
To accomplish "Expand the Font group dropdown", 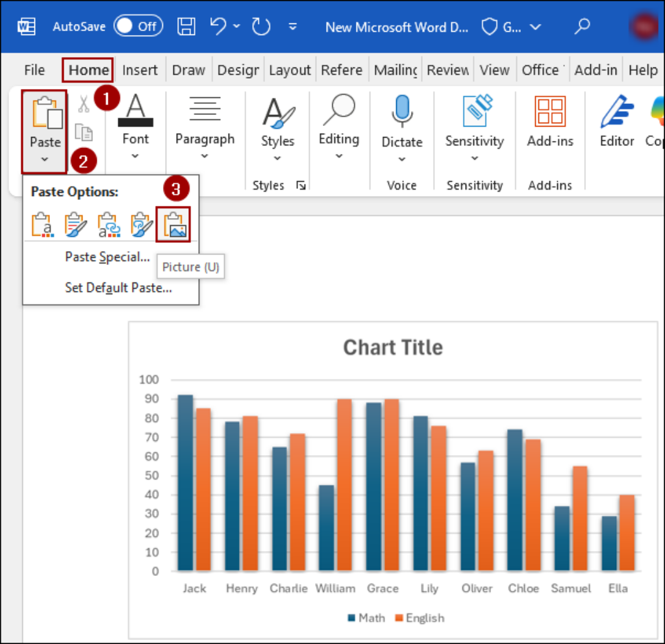I will click(135, 156).
